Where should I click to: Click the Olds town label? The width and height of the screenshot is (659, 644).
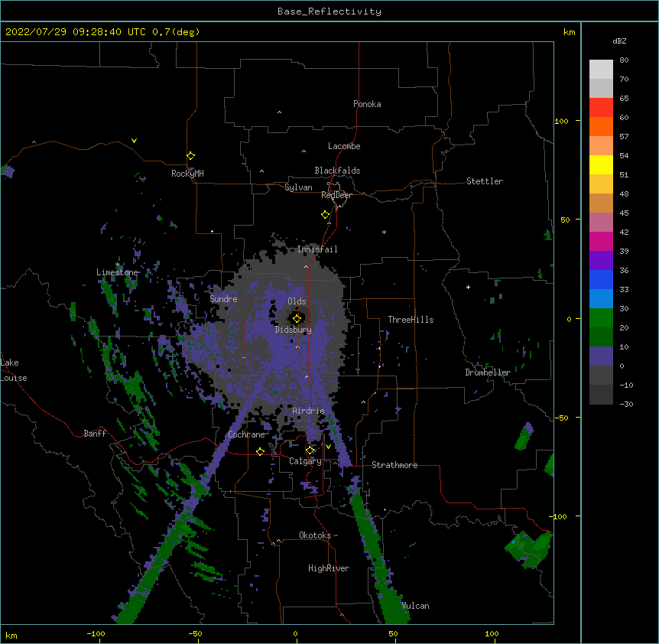pos(297,301)
